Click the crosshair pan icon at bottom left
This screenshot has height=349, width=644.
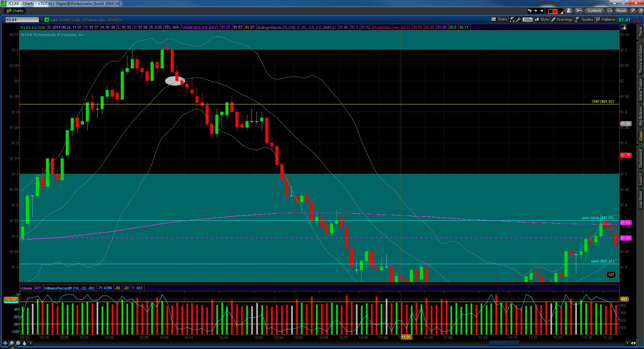pyautogui.click(x=5, y=343)
